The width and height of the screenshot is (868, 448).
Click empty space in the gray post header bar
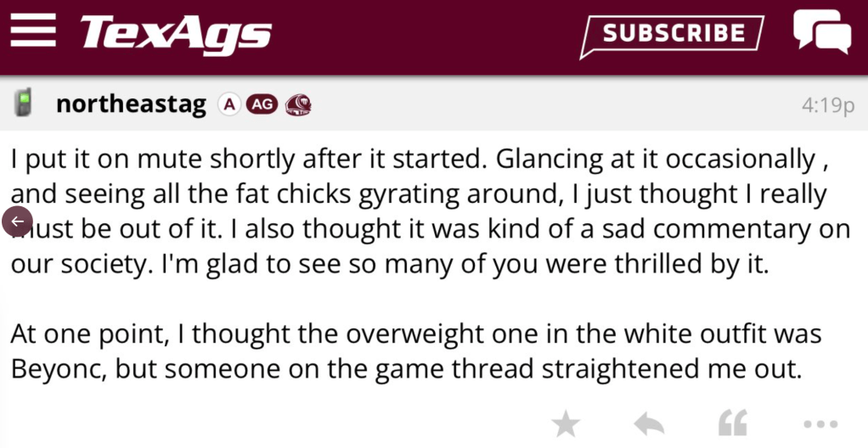pyautogui.click(x=552, y=104)
